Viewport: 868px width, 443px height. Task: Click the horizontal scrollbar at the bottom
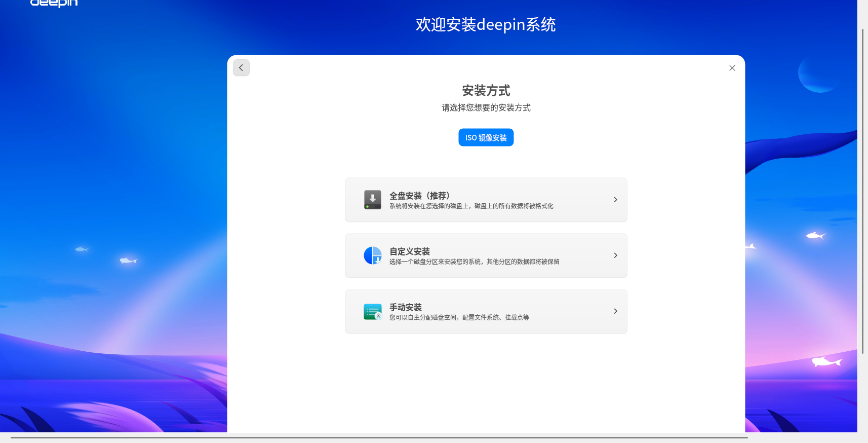379,437
